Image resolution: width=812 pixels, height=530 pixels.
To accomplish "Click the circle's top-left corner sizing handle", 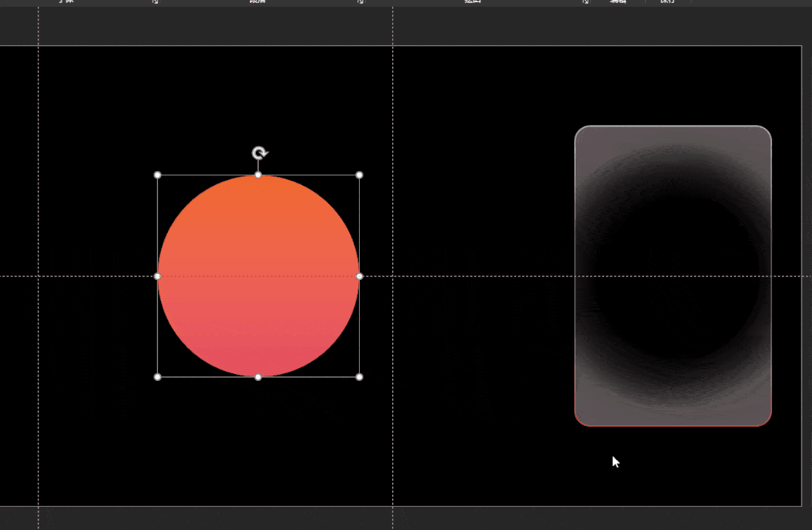I will tap(157, 175).
